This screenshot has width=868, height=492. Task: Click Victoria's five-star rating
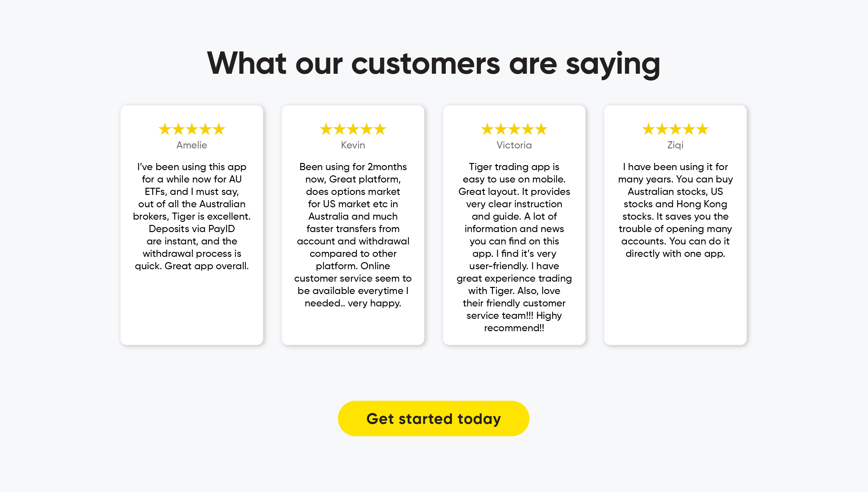pos(514,129)
